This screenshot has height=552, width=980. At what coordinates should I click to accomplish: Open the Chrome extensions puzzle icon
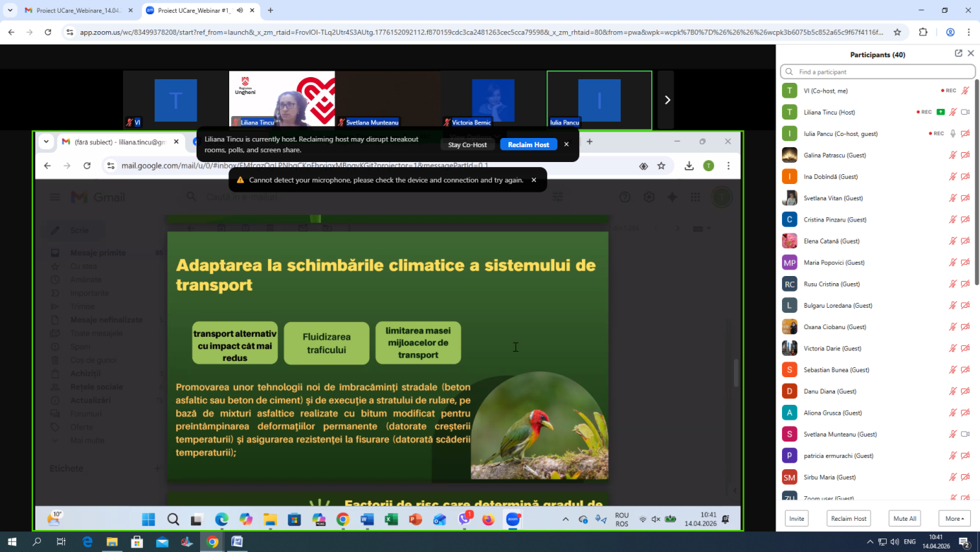point(923,32)
